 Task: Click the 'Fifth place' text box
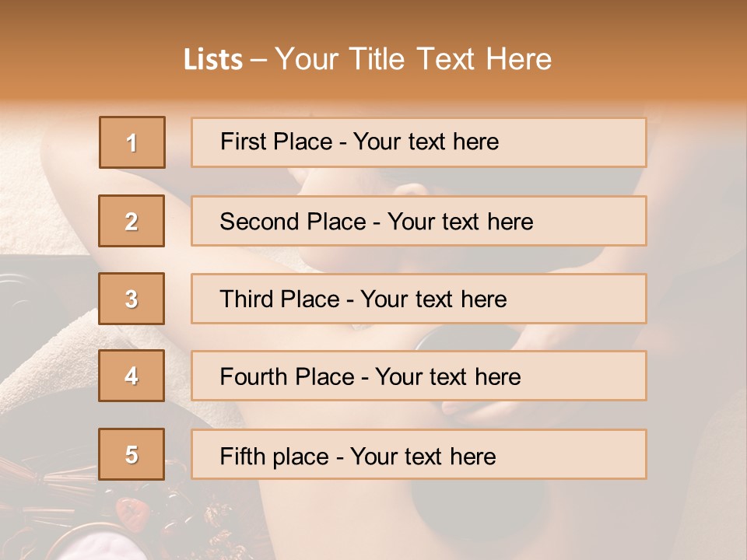419,455
